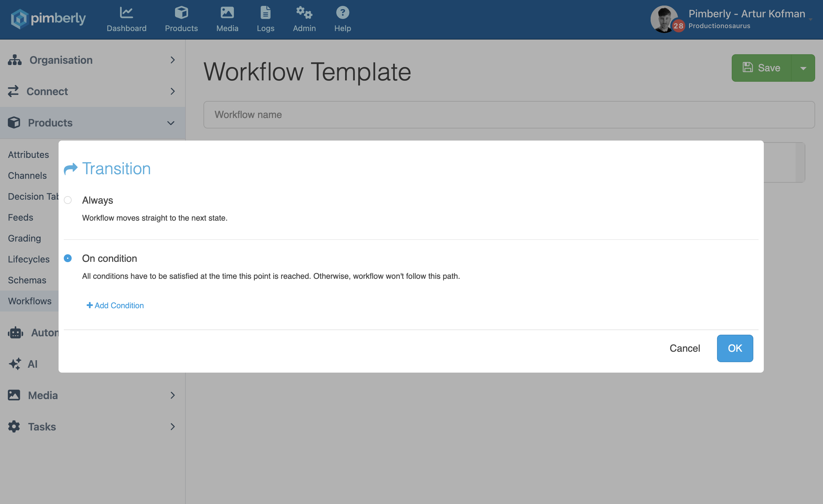Open Admin gears icon
The height and width of the screenshot is (504, 823).
304,13
